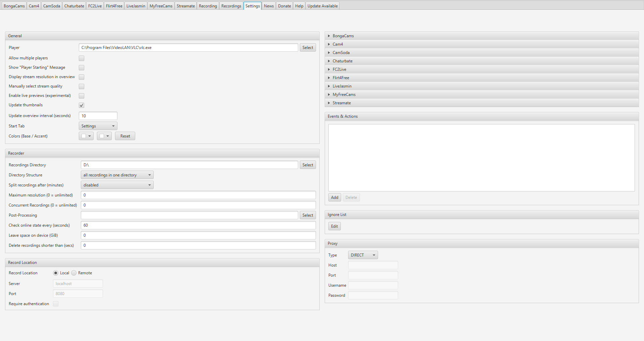
Task: Click Add under Events & Actions
Action: coord(334,197)
